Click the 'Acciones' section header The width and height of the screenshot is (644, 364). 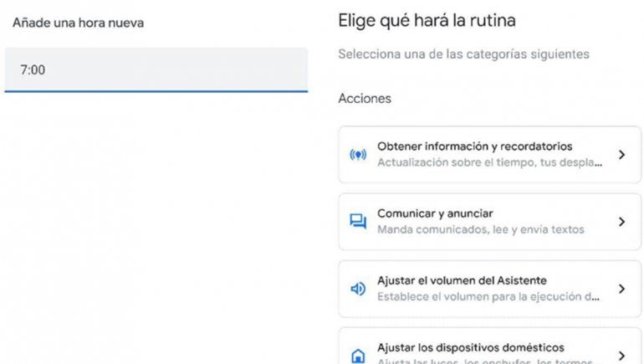click(x=365, y=99)
